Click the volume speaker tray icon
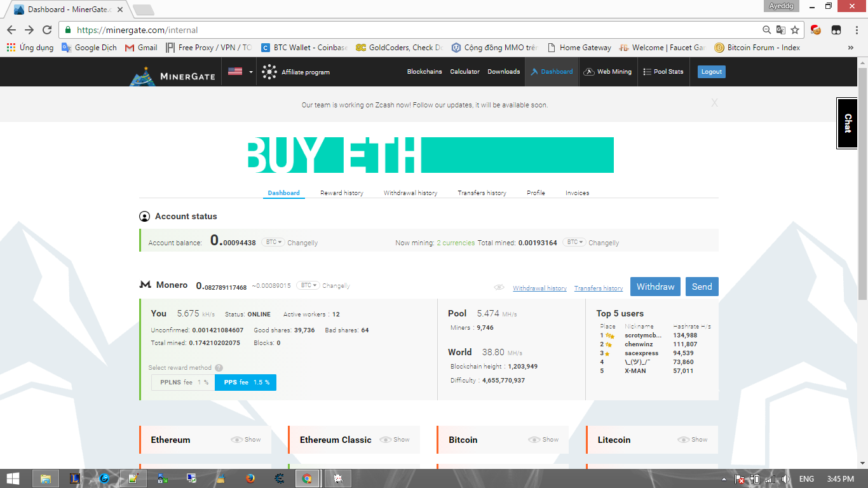Image resolution: width=868 pixels, height=488 pixels. 785,479
